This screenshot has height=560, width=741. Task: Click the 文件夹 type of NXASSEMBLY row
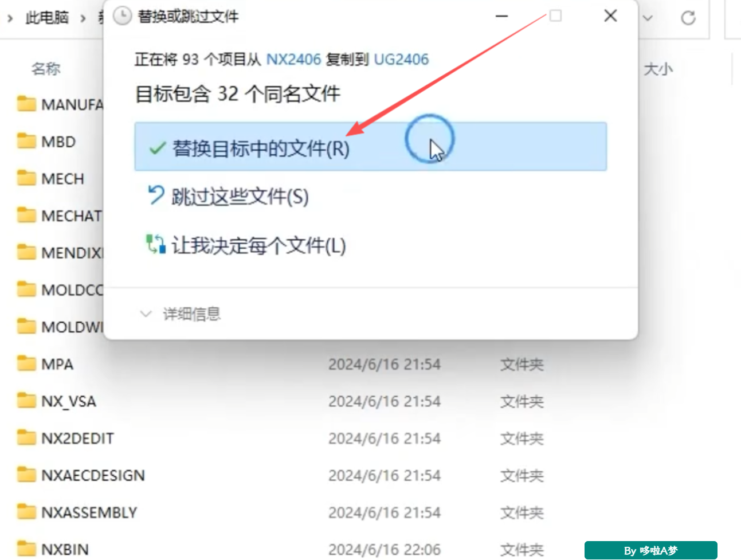(522, 512)
